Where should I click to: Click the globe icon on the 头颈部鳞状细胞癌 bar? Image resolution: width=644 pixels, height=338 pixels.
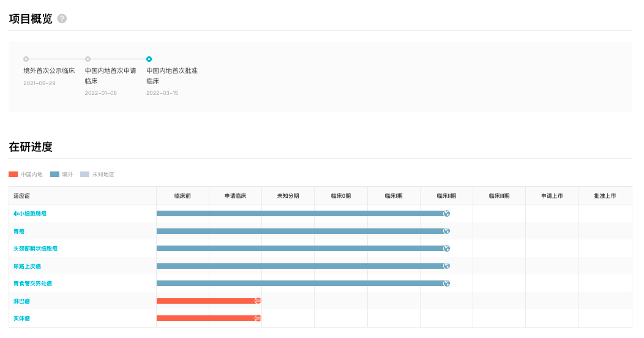coord(447,249)
